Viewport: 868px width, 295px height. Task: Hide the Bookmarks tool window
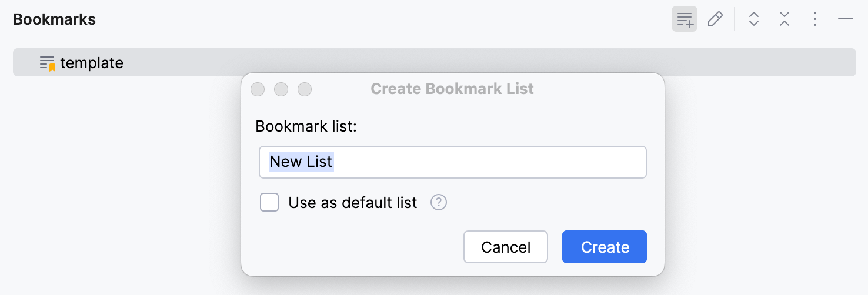point(846,19)
